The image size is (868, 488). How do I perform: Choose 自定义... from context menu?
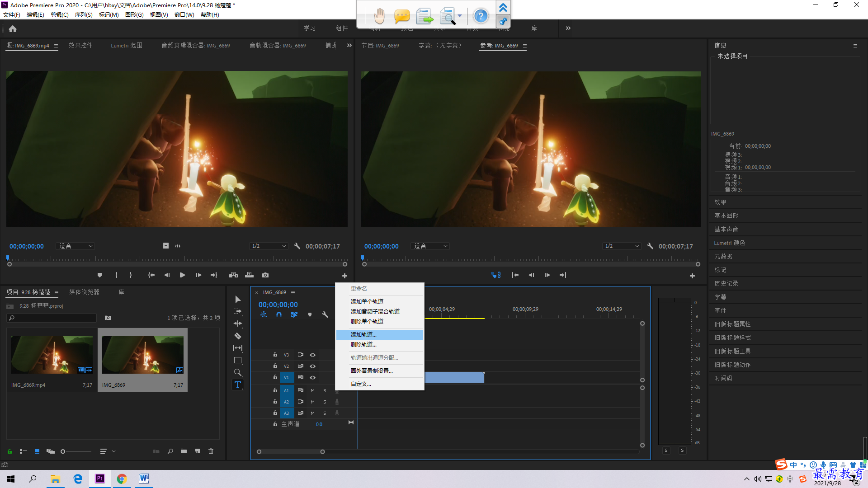tap(379, 384)
